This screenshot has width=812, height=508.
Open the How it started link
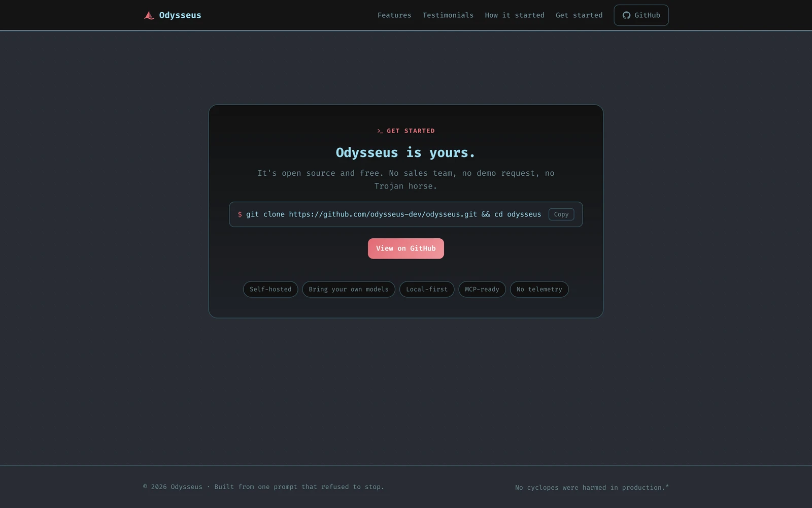coord(515,15)
